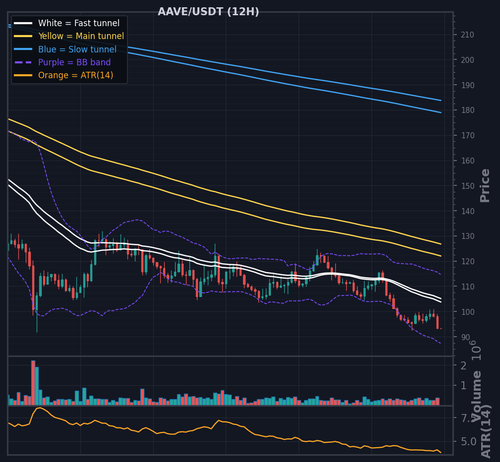Screen dimensions: 500x462
Task: Click the white line sample in legend
Action: click(x=23, y=23)
